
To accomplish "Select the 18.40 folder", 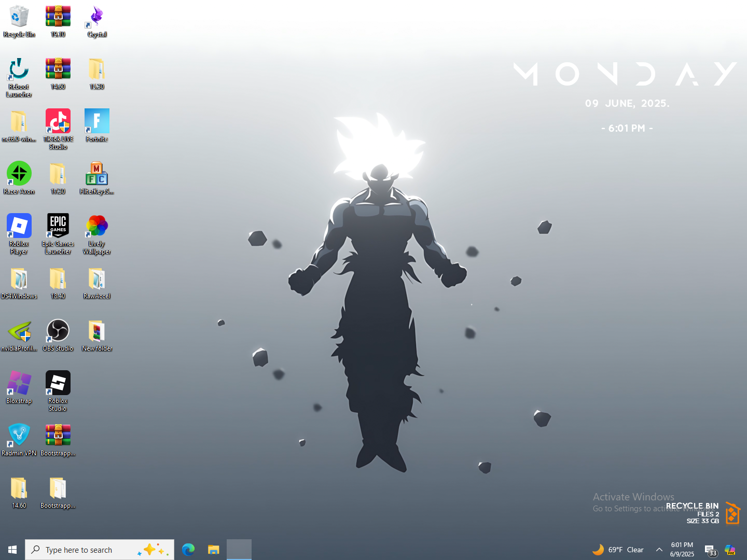I will coord(58,284).
